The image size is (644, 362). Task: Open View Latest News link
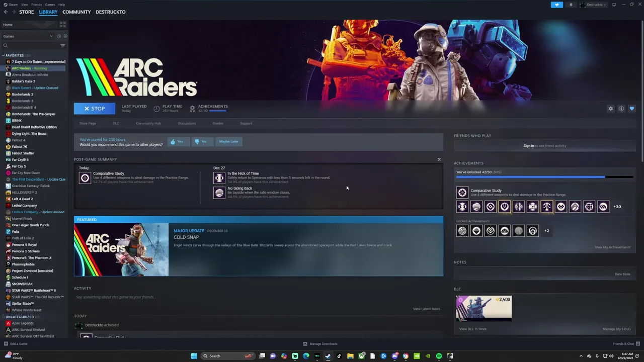click(x=426, y=309)
